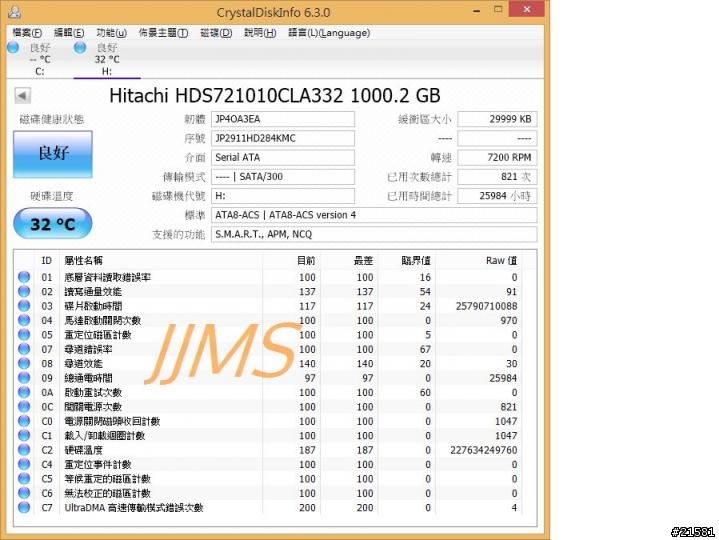Viewport: 719px width, 540px height.
Task: Click status orb for attribute ID 02
Action: click(x=24, y=291)
